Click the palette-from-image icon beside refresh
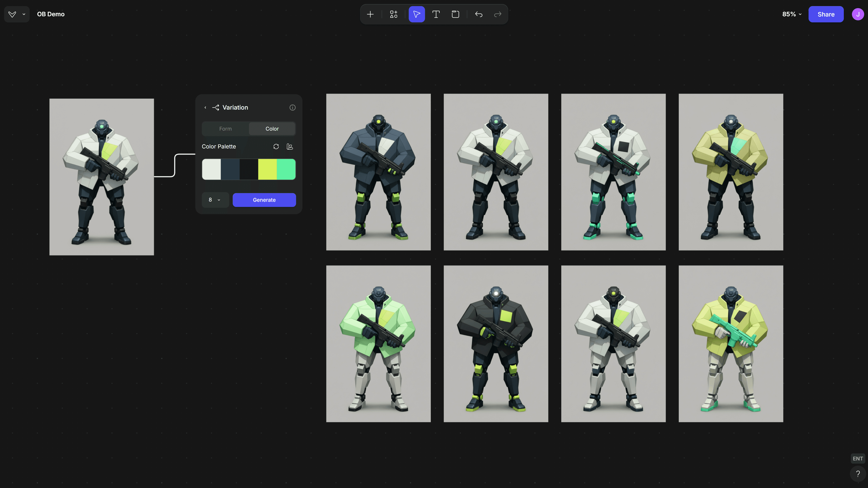 (289, 146)
